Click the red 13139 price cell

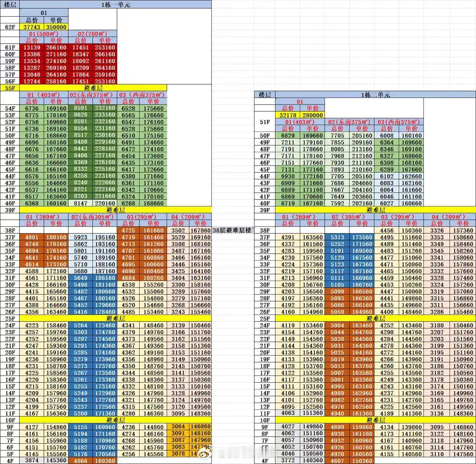click(32, 47)
